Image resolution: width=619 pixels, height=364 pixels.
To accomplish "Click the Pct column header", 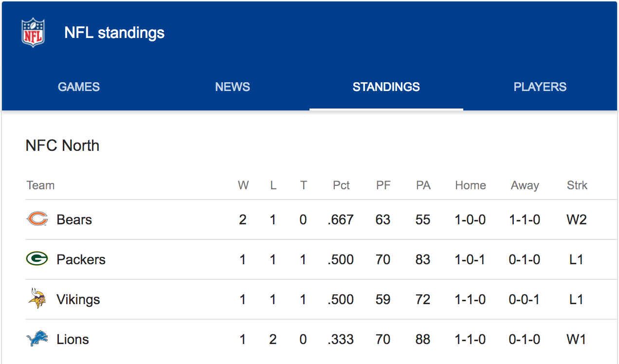I will (341, 185).
